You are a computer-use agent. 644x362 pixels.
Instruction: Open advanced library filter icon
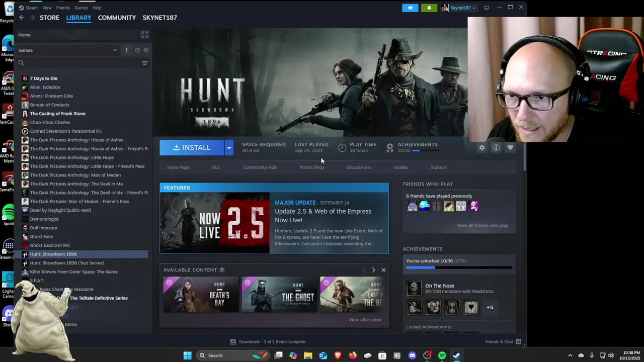[x=144, y=63]
